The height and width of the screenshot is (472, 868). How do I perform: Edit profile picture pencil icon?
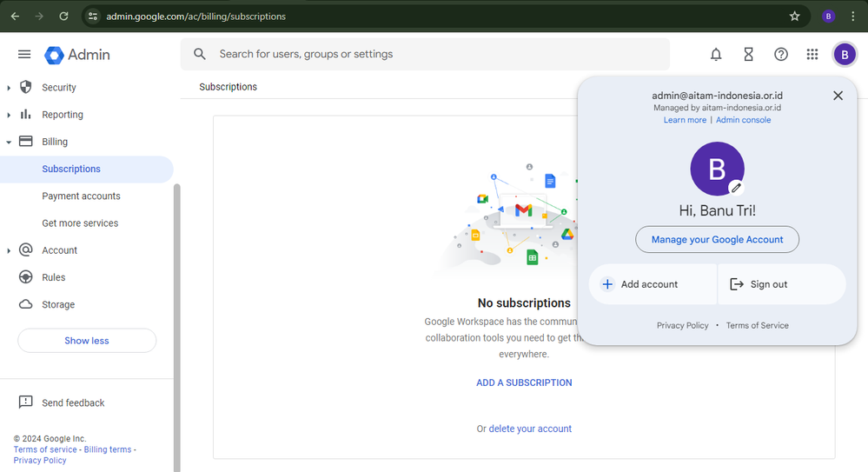click(736, 188)
